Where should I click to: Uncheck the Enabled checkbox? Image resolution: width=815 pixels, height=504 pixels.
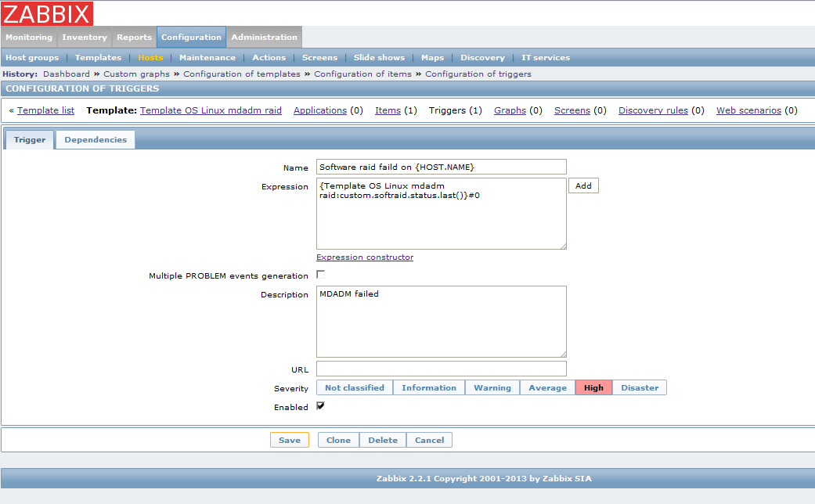click(x=320, y=406)
